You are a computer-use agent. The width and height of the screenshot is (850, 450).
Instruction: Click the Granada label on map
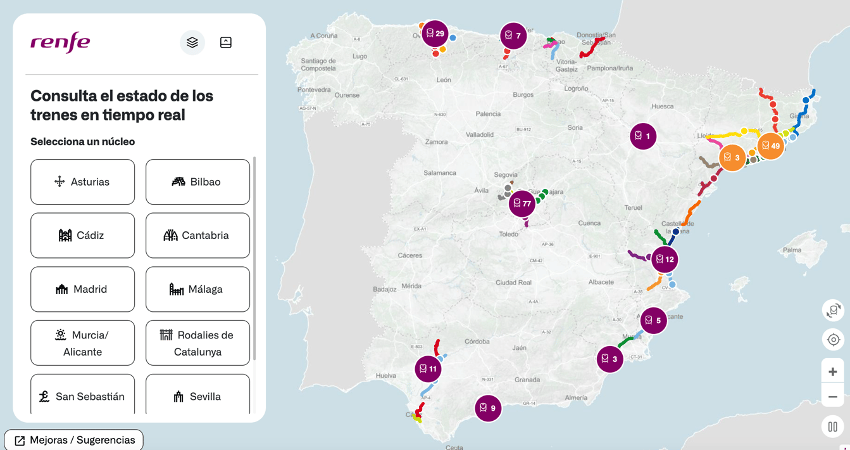coord(527,380)
